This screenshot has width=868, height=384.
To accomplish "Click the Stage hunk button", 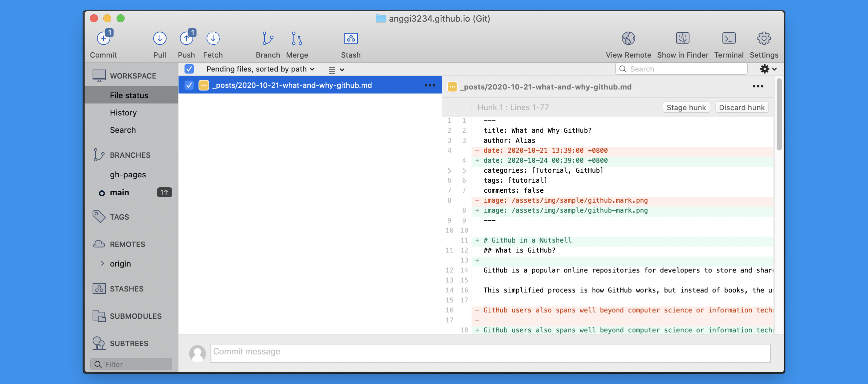I will 686,107.
